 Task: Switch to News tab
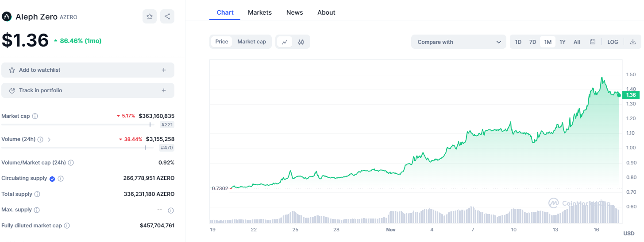295,12
